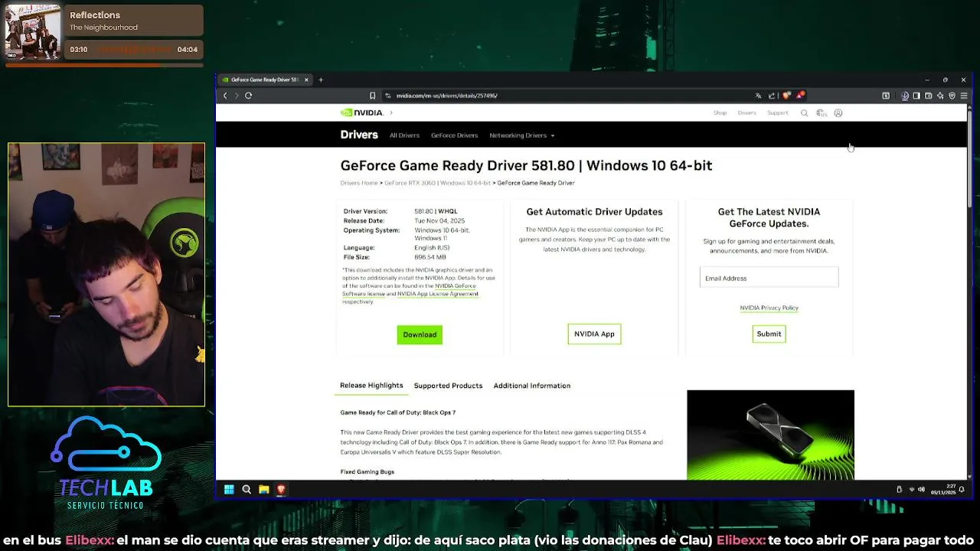This screenshot has width=980, height=551.
Task: Open the Drivers item in the top menu
Action: 746,113
